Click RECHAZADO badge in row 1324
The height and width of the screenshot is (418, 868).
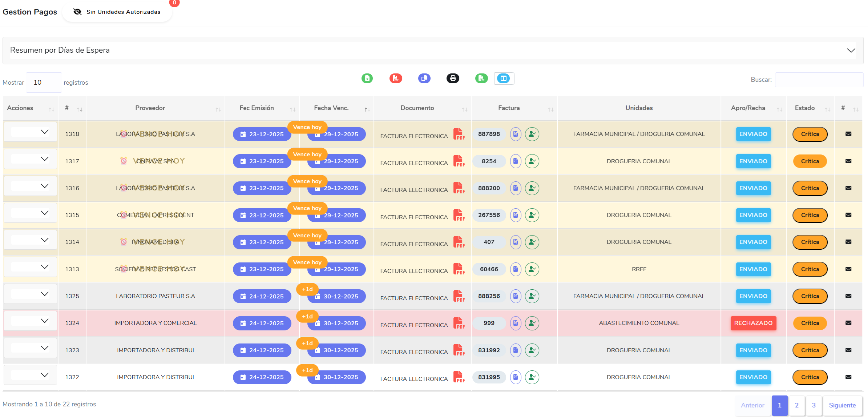point(753,323)
